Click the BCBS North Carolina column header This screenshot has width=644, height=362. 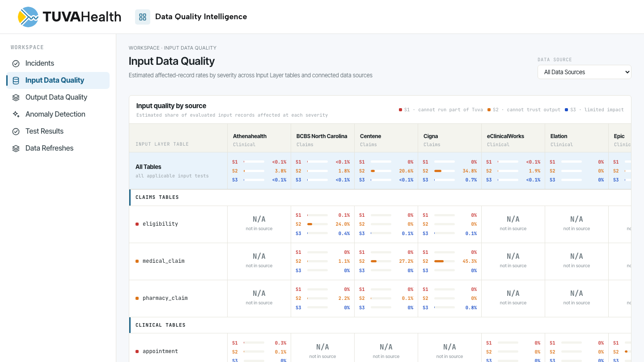[322, 138]
